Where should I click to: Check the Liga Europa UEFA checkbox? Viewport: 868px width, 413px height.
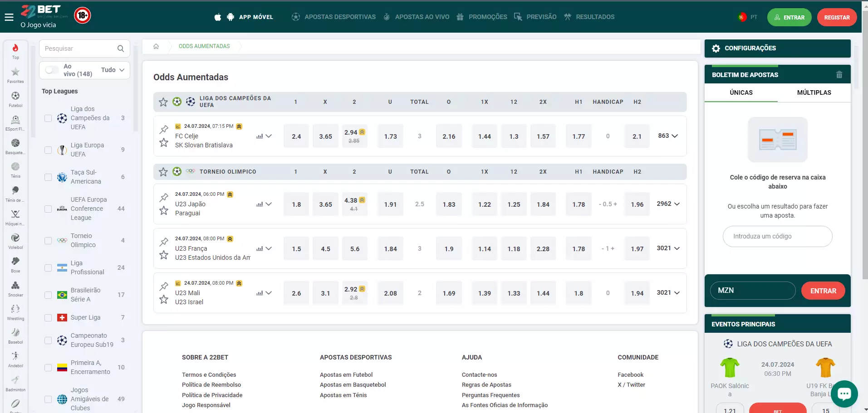pyautogui.click(x=48, y=150)
